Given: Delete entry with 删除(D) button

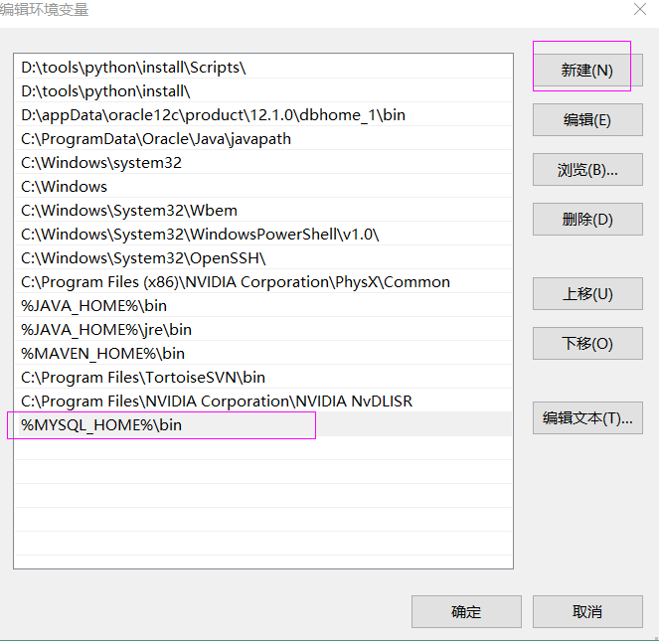Looking at the screenshot, I should [587, 220].
